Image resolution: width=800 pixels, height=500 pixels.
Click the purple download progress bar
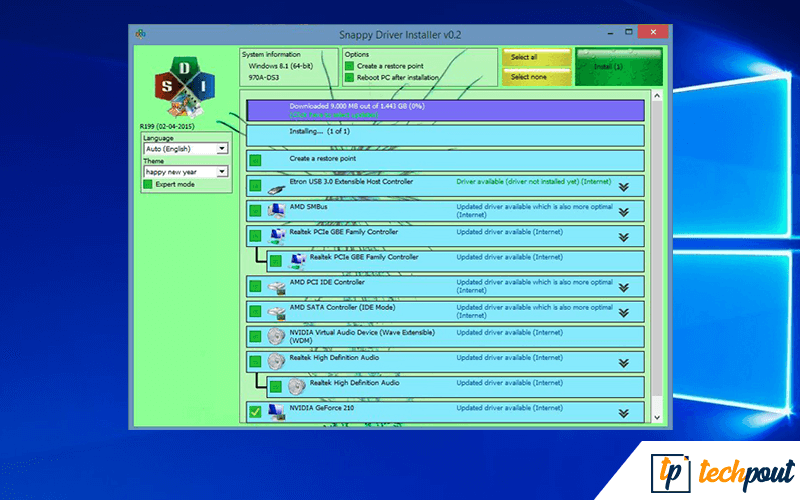pos(444,110)
